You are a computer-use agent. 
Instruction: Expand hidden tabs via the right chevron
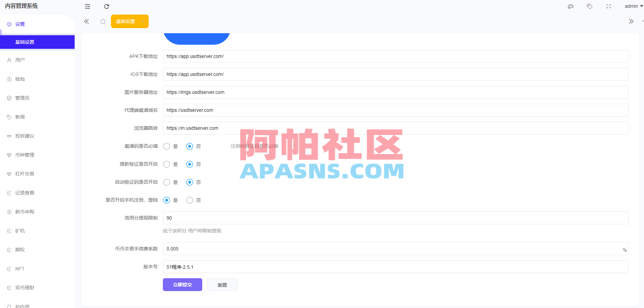pyautogui.click(x=631, y=21)
